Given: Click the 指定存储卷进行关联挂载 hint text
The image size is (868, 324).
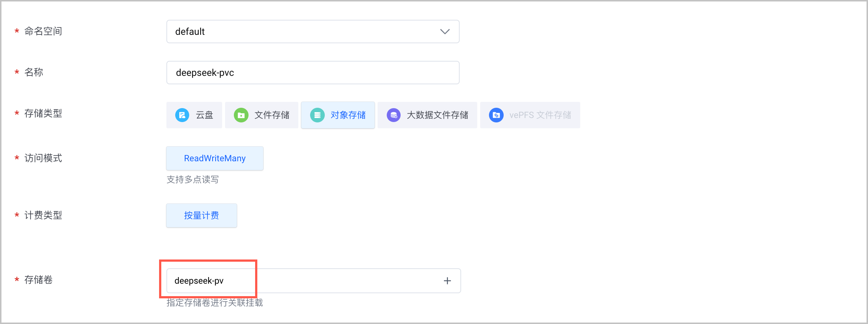Looking at the screenshot, I should pos(215,303).
